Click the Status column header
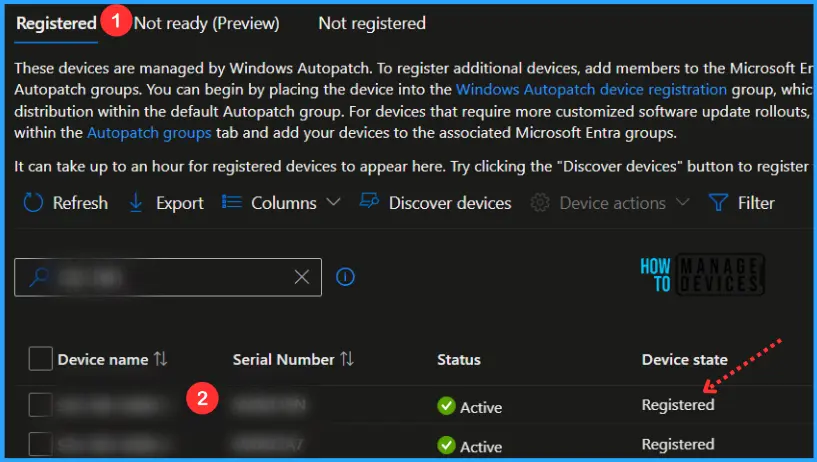The image size is (817, 462). point(459,359)
